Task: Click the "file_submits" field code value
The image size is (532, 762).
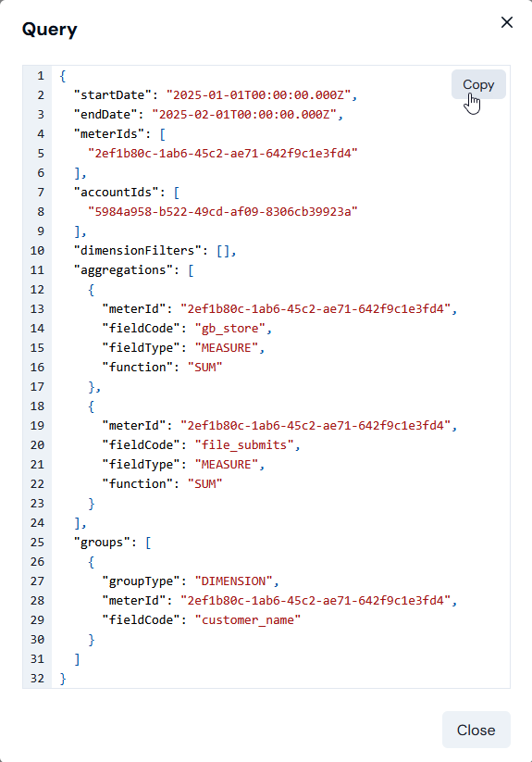Action: (244, 445)
